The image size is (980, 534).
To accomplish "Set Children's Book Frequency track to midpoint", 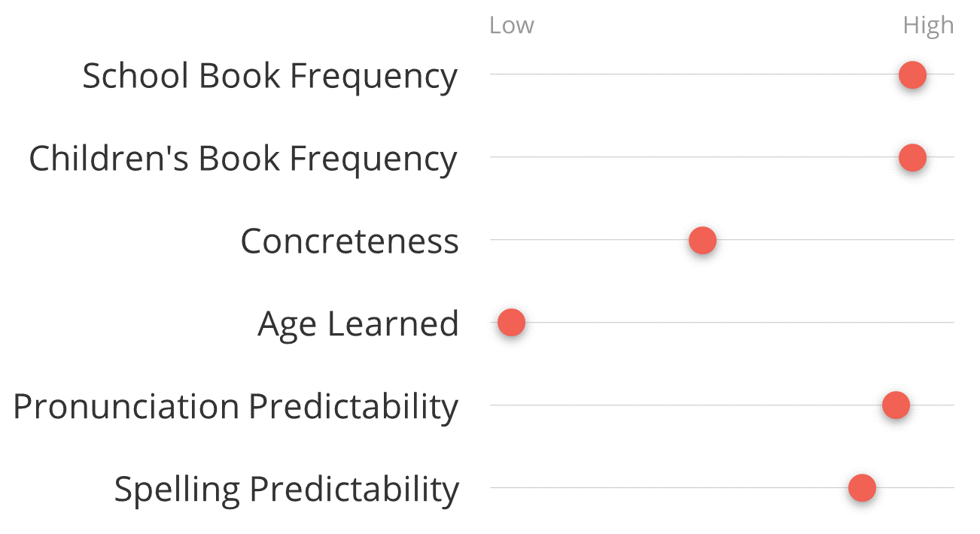I will [x=722, y=157].
